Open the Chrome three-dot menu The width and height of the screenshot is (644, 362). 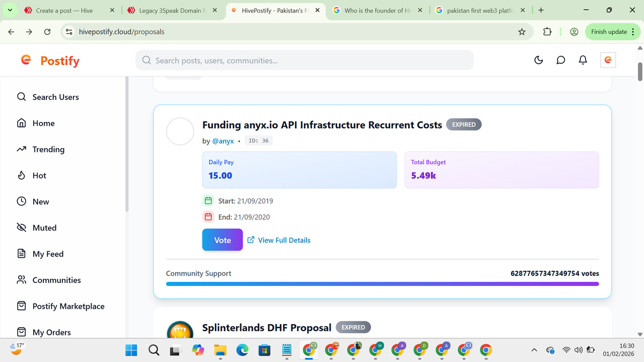click(x=632, y=32)
